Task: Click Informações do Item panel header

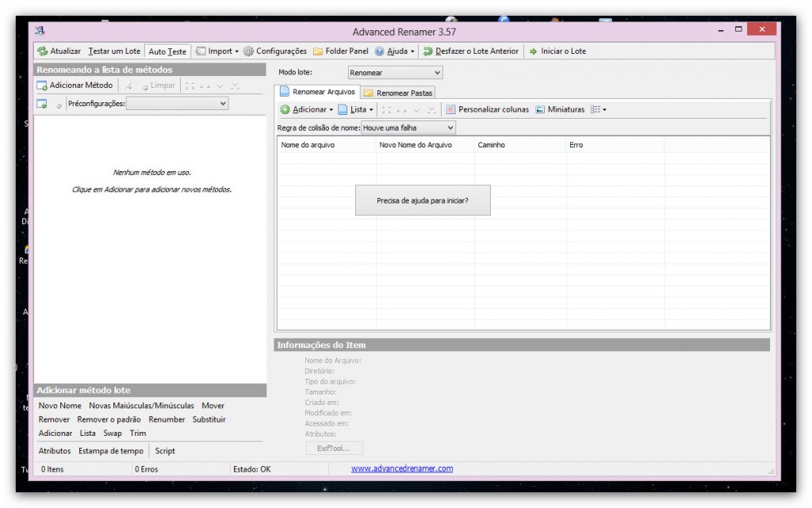Action: click(522, 345)
